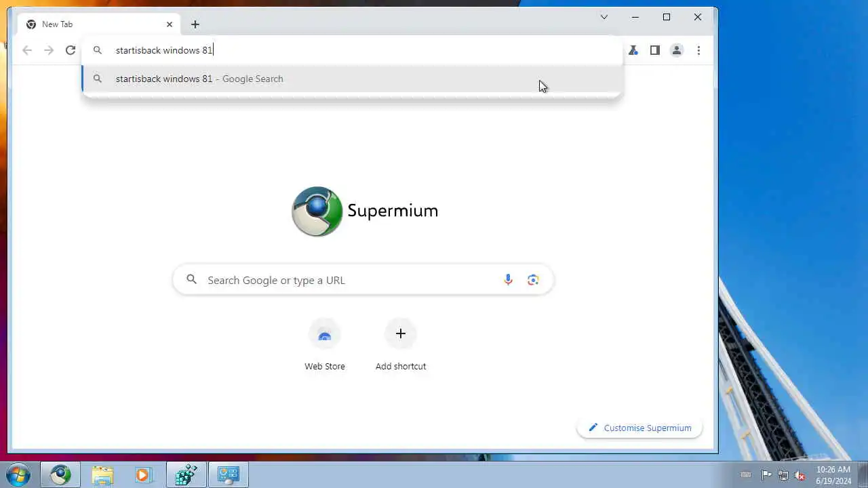The width and height of the screenshot is (868, 488).
Task: Click the Supermium taskbar icon
Action: click(x=60, y=475)
